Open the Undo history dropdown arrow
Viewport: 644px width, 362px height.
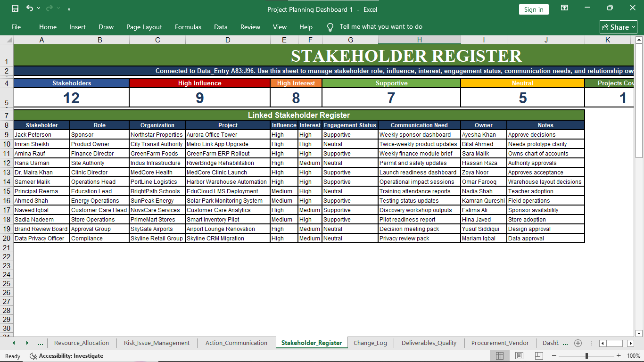click(39, 8)
